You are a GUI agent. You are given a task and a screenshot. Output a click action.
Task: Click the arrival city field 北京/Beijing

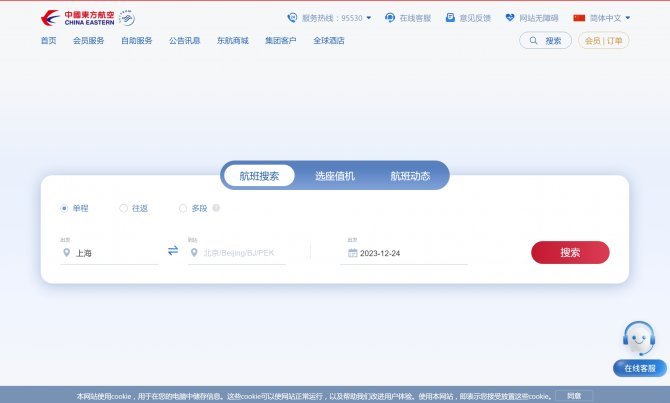237,253
